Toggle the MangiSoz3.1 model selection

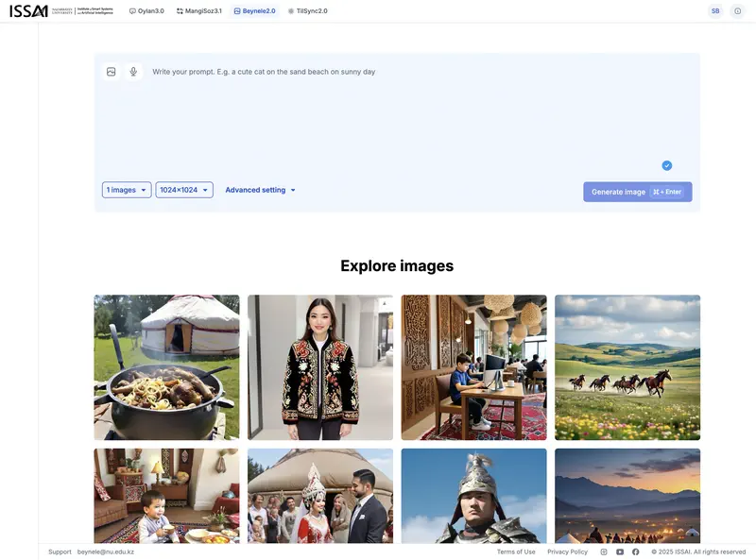point(200,10)
